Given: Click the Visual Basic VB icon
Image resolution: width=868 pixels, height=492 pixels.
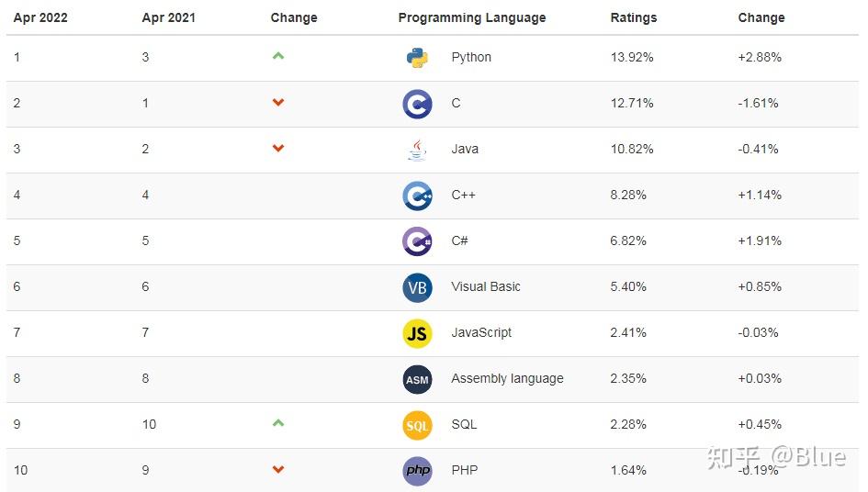Looking at the screenshot, I should pyautogui.click(x=417, y=287).
